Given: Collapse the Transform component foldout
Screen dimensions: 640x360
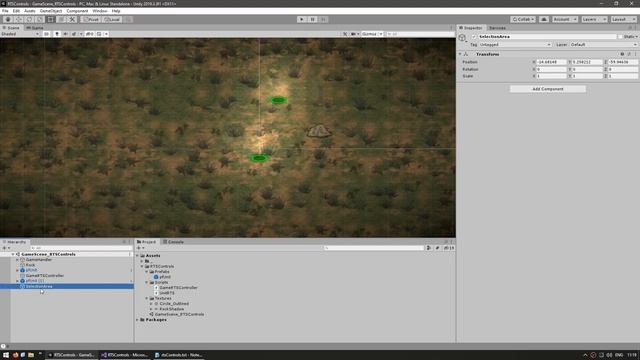Looking at the screenshot, I should [x=460, y=54].
